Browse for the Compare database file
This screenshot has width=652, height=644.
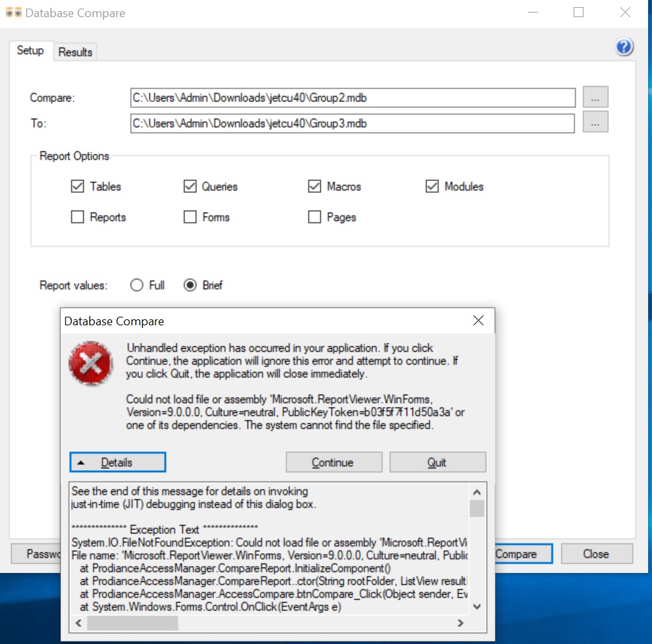[x=595, y=97]
